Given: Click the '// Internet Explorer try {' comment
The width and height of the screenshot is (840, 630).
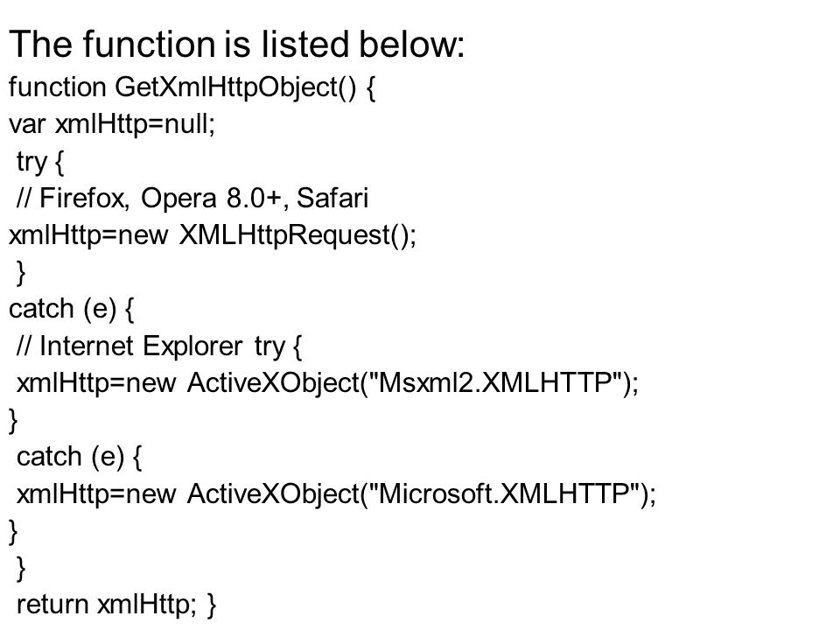Looking at the screenshot, I should (x=159, y=346).
